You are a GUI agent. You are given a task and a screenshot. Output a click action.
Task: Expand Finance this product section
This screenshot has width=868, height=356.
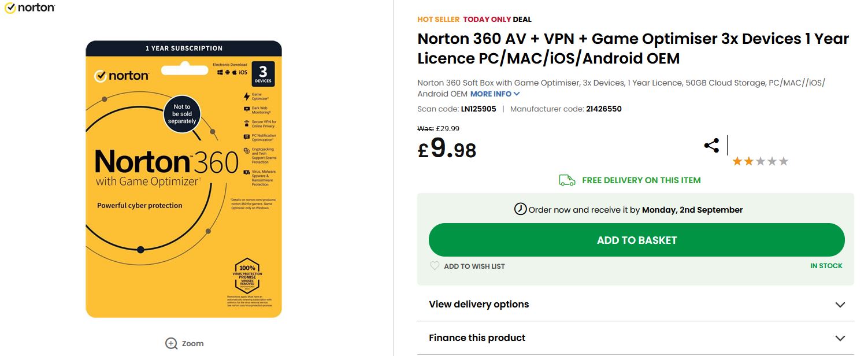tap(635, 338)
